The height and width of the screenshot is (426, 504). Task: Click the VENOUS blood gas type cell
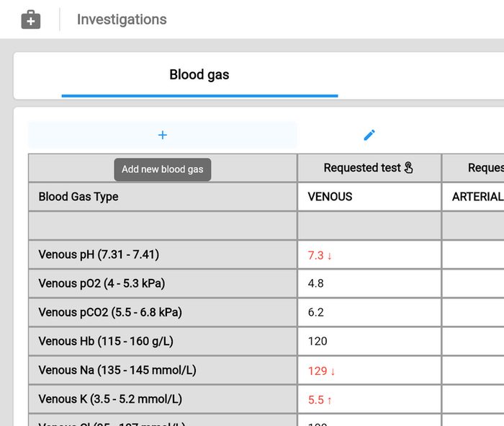pos(330,197)
